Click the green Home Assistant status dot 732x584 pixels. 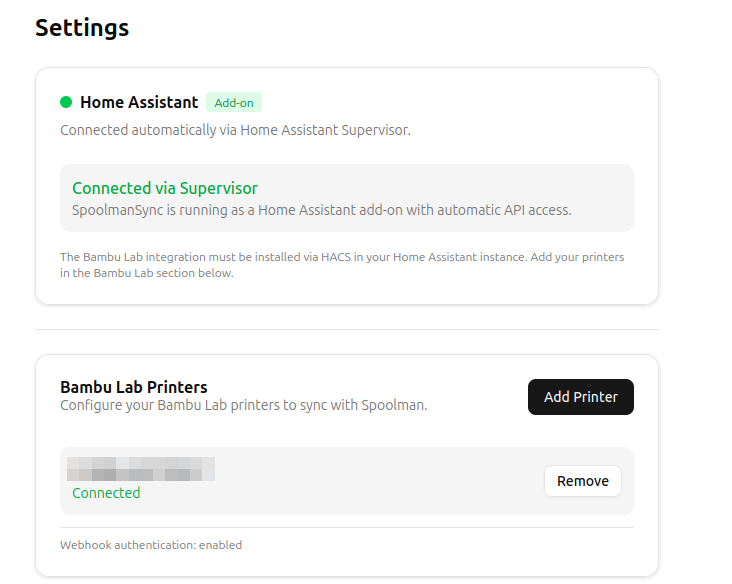[x=66, y=102]
